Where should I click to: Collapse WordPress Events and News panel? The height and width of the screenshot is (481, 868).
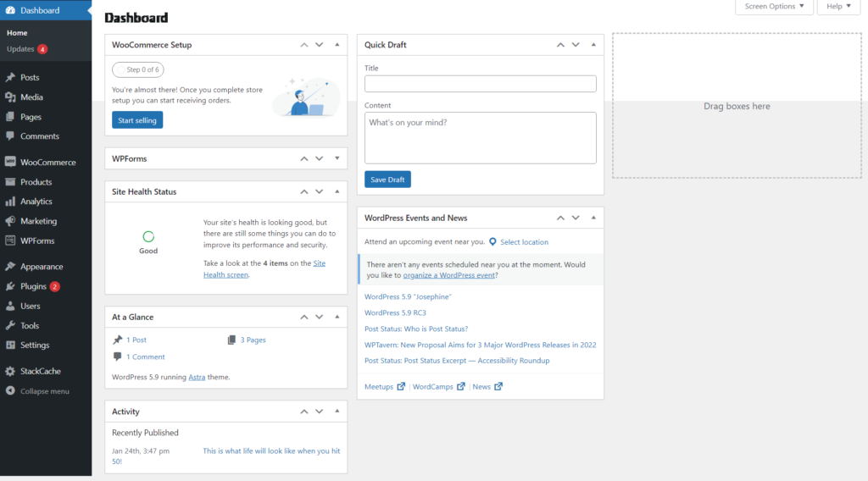tap(593, 218)
